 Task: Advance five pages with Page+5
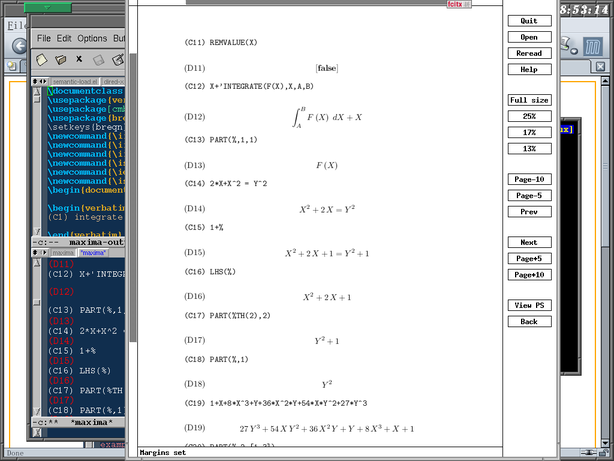point(529,259)
